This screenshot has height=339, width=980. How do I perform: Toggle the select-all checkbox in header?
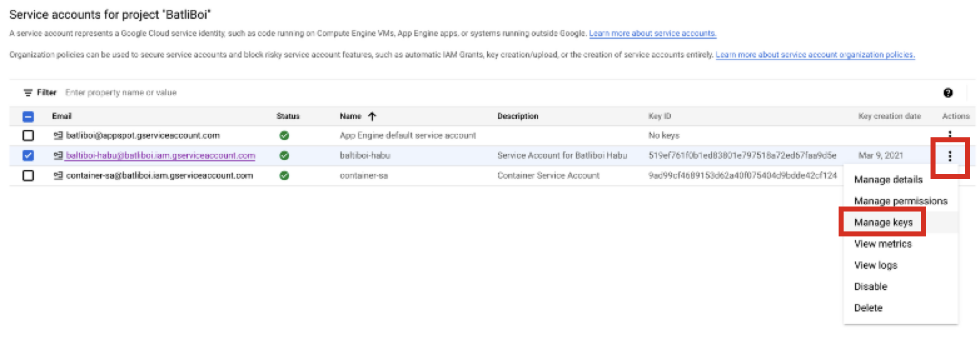pos(28,116)
